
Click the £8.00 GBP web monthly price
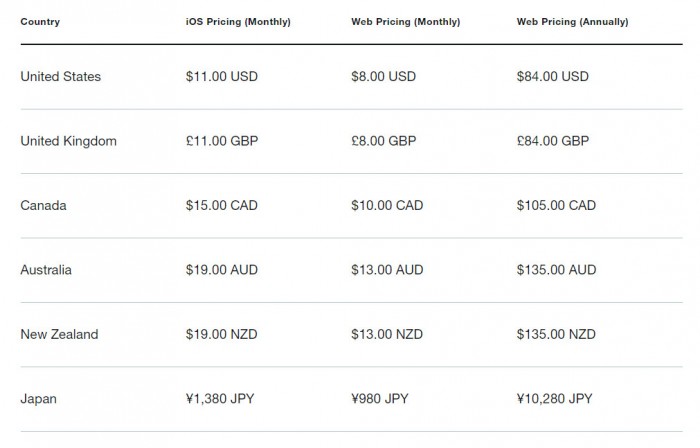(x=383, y=141)
